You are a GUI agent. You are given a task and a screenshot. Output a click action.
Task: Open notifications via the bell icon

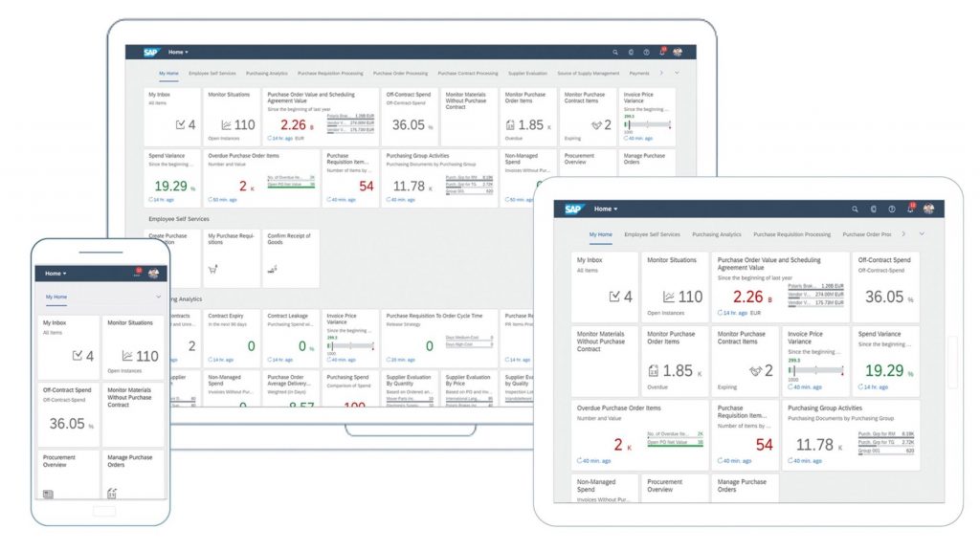point(662,52)
